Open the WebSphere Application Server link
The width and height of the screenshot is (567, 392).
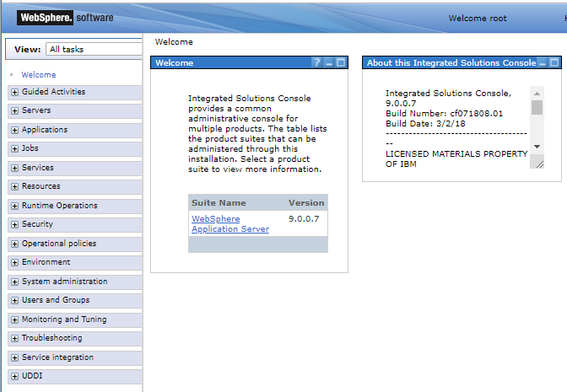pyautogui.click(x=230, y=223)
